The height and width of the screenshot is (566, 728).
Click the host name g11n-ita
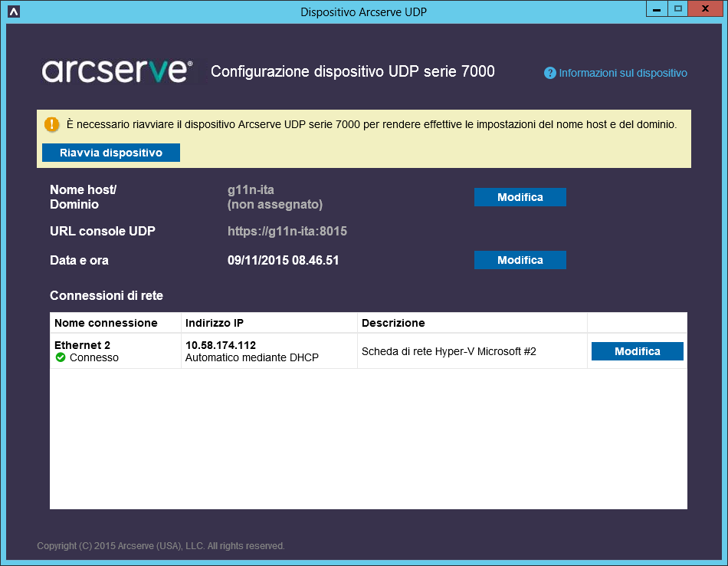251,189
